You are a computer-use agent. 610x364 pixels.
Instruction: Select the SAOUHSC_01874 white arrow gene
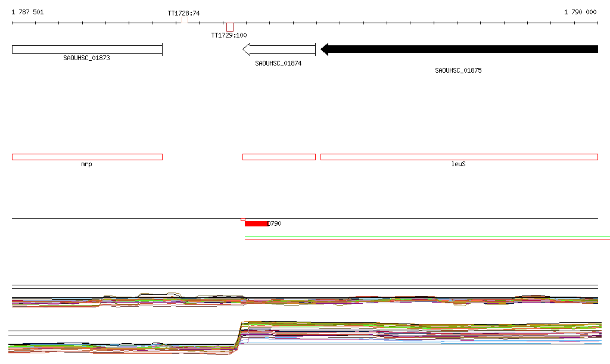click(279, 49)
